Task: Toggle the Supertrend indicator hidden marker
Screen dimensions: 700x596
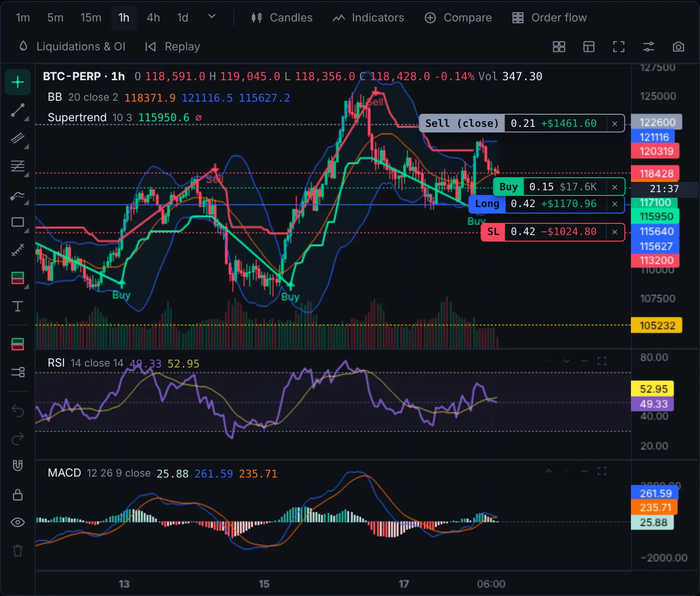Action: [198, 118]
